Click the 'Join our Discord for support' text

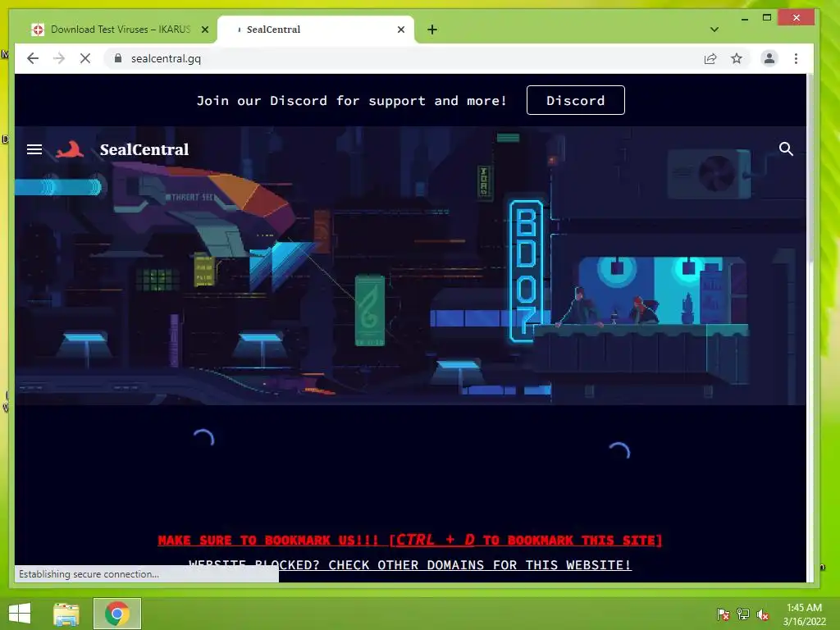coord(351,101)
